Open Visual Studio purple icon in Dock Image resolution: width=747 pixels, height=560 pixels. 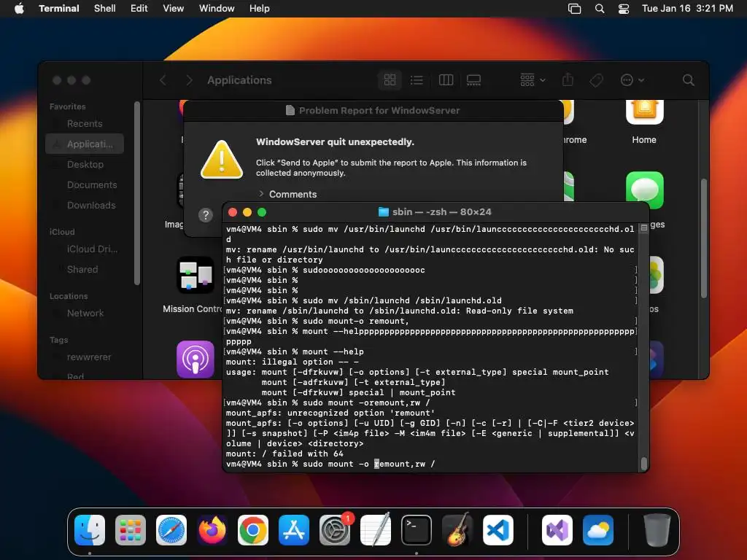click(557, 530)
